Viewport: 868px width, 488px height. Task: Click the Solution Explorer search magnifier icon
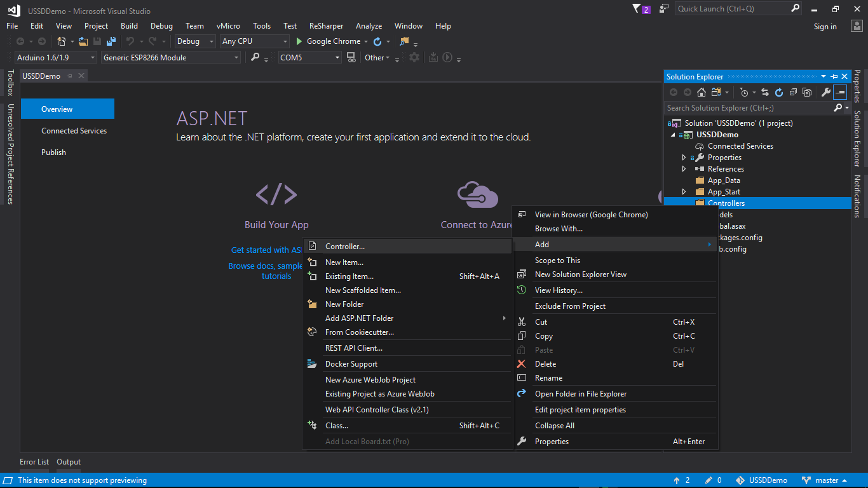(838, 108)
